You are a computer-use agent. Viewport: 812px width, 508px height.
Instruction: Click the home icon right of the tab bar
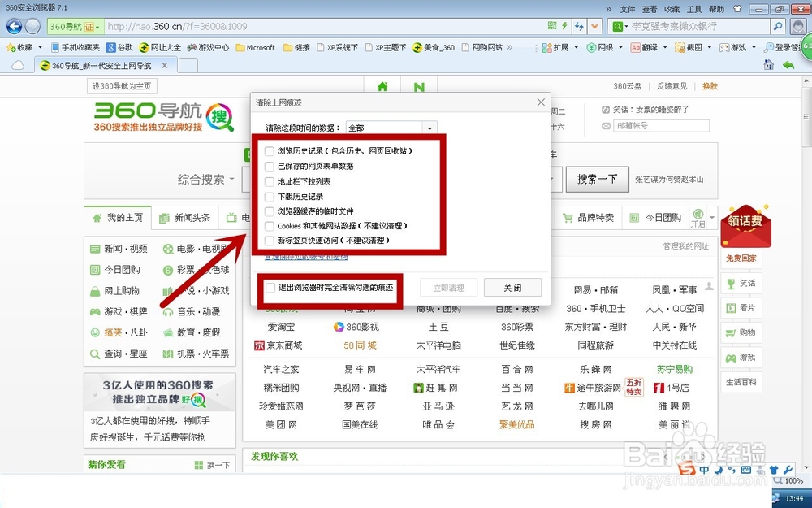[x=768, y=64]
